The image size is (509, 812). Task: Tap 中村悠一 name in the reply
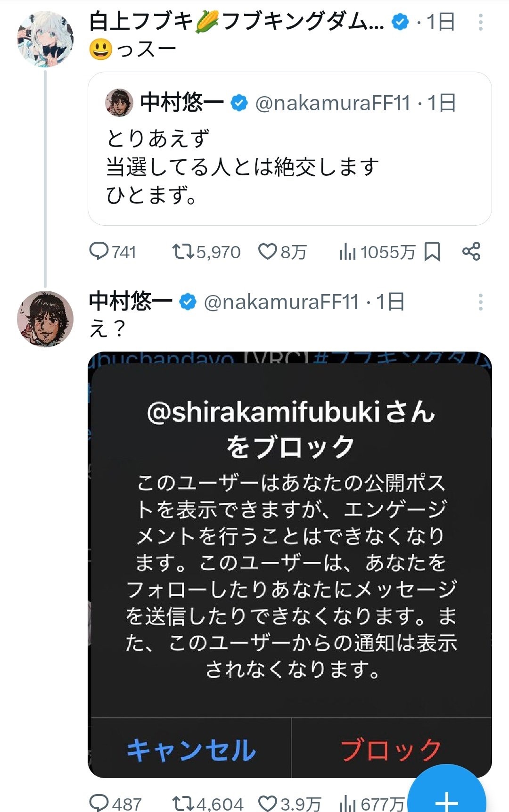pos(130,302)
